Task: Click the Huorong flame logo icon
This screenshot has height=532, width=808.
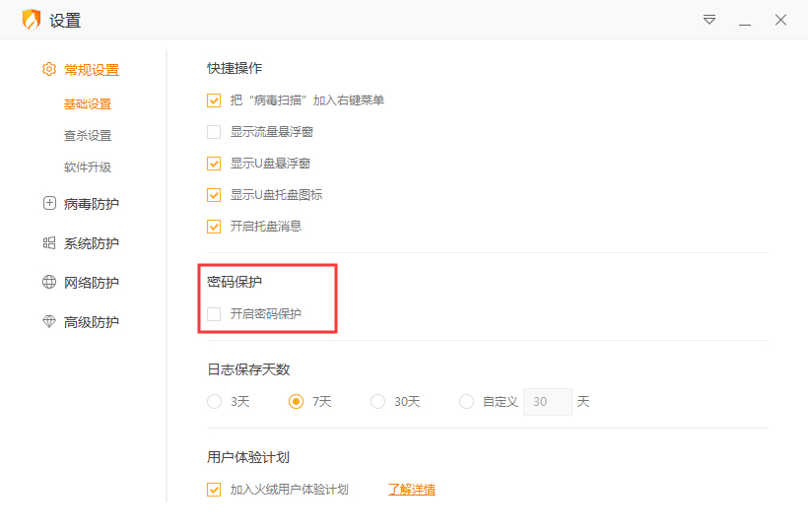Action: tap(32, 20)
